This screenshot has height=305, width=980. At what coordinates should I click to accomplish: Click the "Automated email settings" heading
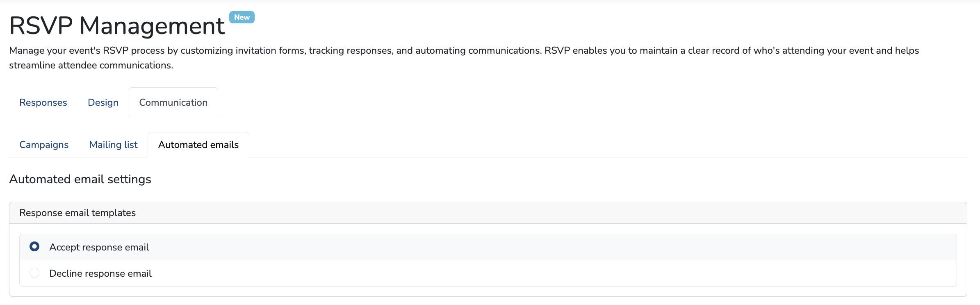click(80, 179)
